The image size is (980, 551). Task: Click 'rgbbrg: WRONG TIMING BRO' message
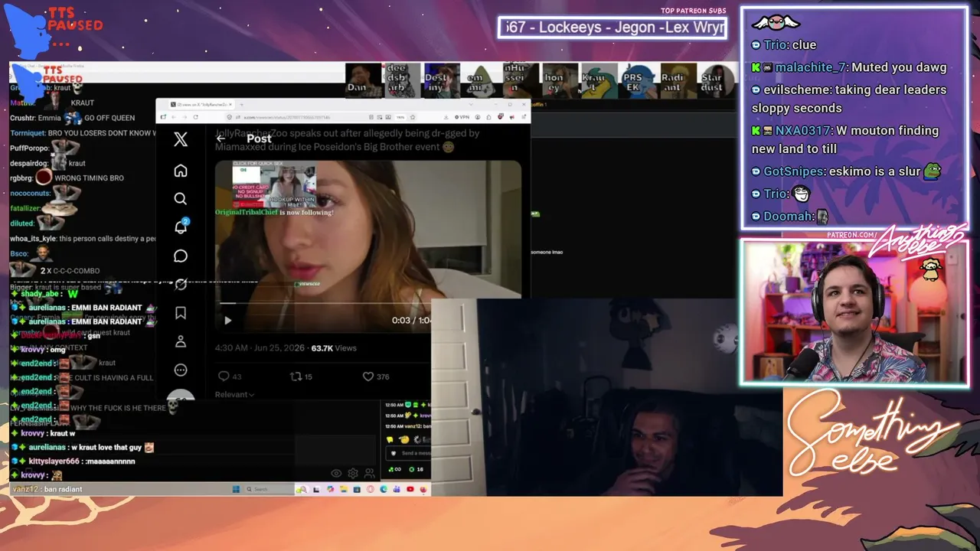click(x=67, y=178)
